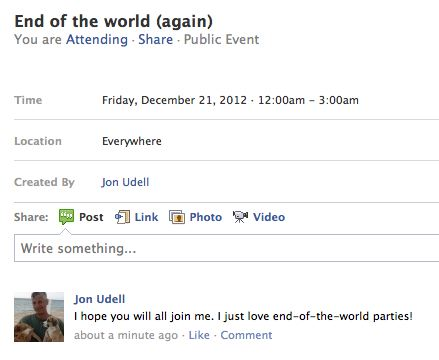This screenshot has width=439, height=360.
Task: Switch to the Video share option
Action: pos(269,217)
